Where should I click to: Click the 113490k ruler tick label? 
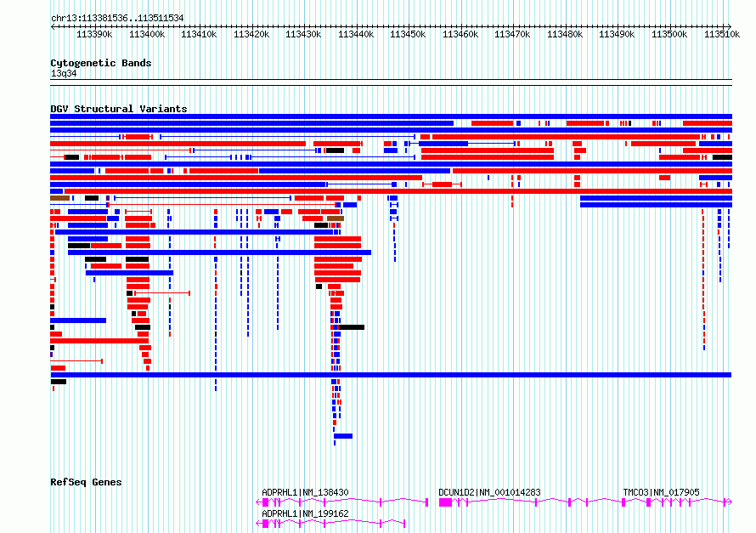(x=617, y=34)
